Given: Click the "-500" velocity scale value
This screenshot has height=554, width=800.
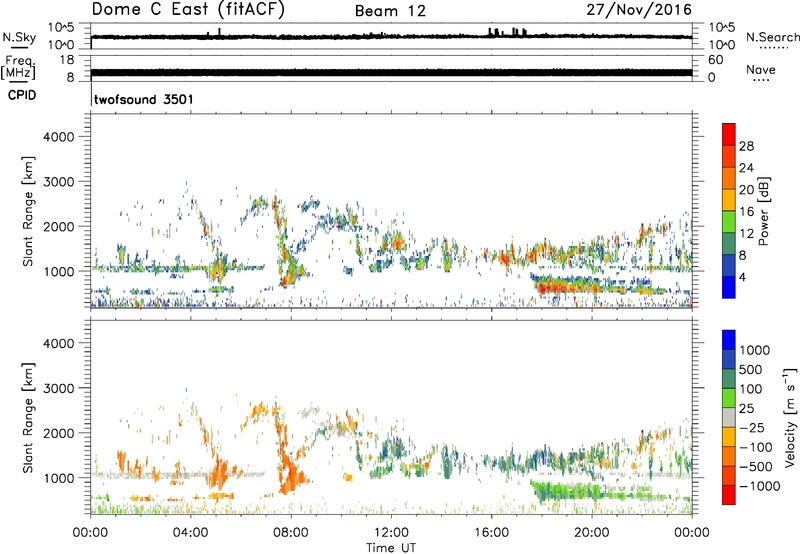Looking at the screenshot, I should click(755, 467).
